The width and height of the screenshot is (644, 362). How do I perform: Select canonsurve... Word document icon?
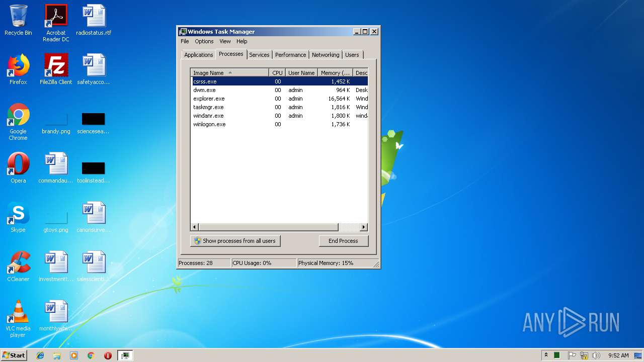pyautogui.click(x=94, y=217)
